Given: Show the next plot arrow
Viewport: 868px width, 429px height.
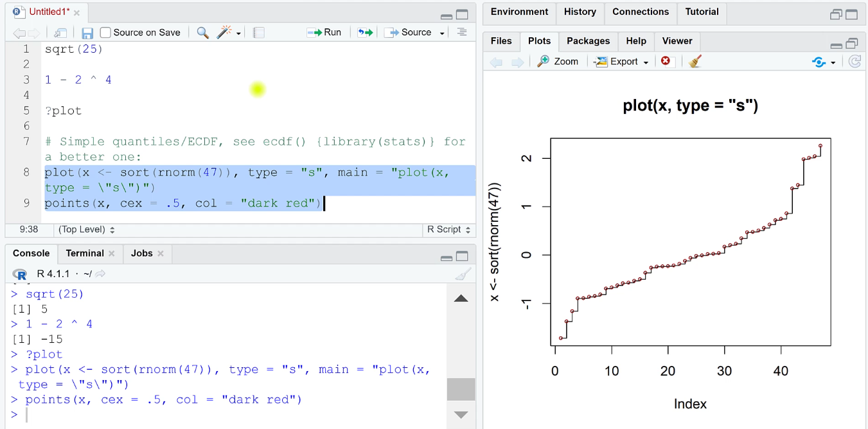Looking at the screenshot, I should click(x=517, y=62).
